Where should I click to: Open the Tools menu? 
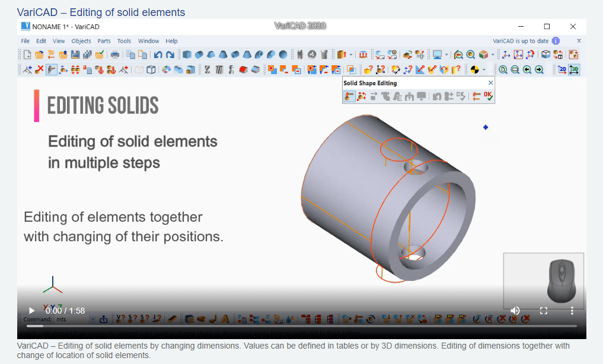coord(124,41)
